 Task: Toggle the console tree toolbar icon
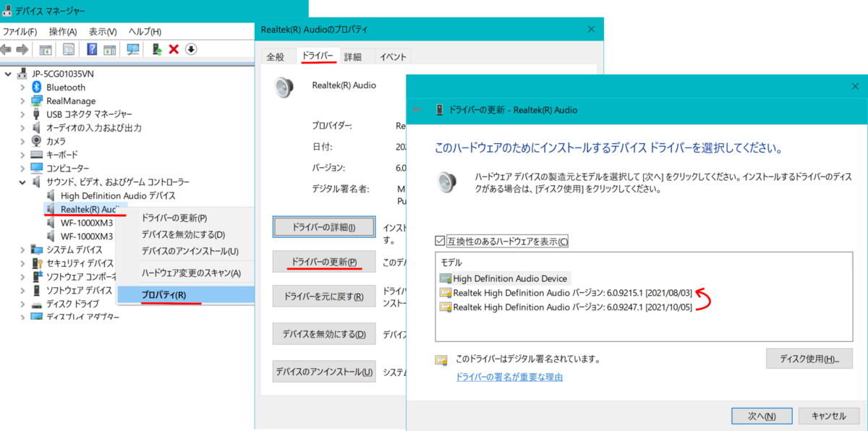46,49
